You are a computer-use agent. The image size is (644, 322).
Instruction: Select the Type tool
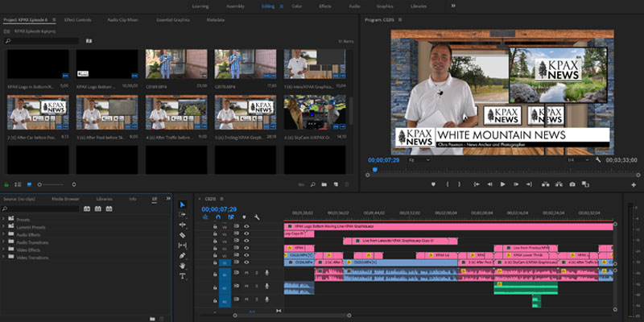pos(183,276)
